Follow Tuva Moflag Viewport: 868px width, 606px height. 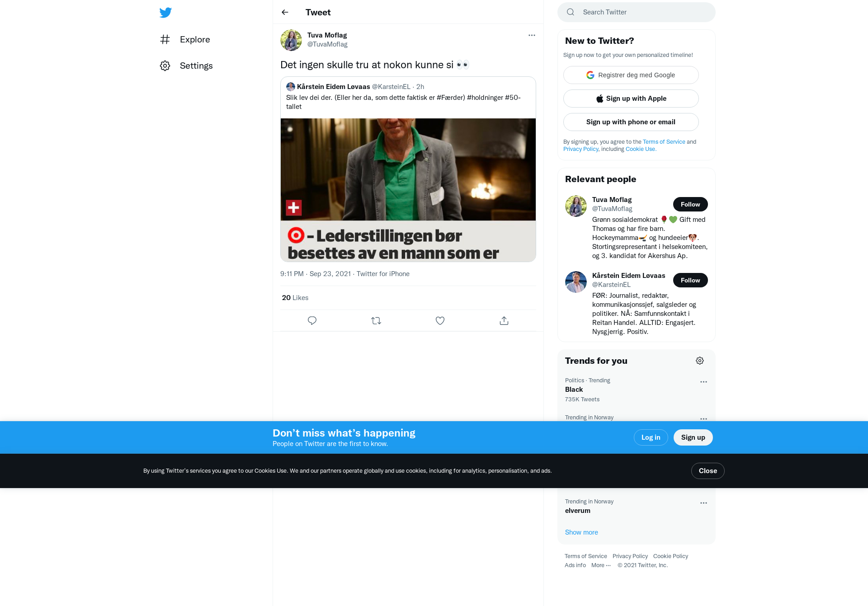tap(690, 204)
